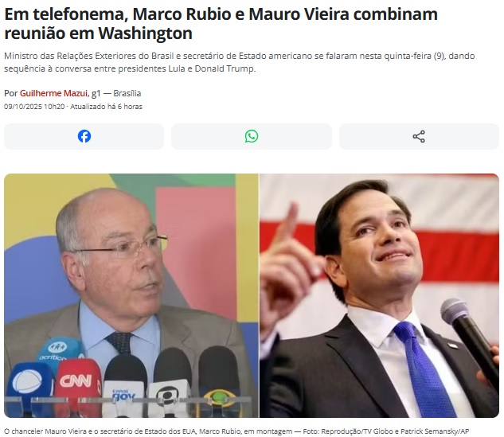Open the generic share icon
The width and height of the screenshot is (504, 437).
click(419, 137)
